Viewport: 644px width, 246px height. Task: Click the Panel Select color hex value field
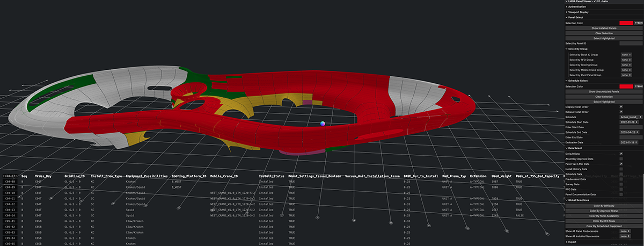pos(639,23)
